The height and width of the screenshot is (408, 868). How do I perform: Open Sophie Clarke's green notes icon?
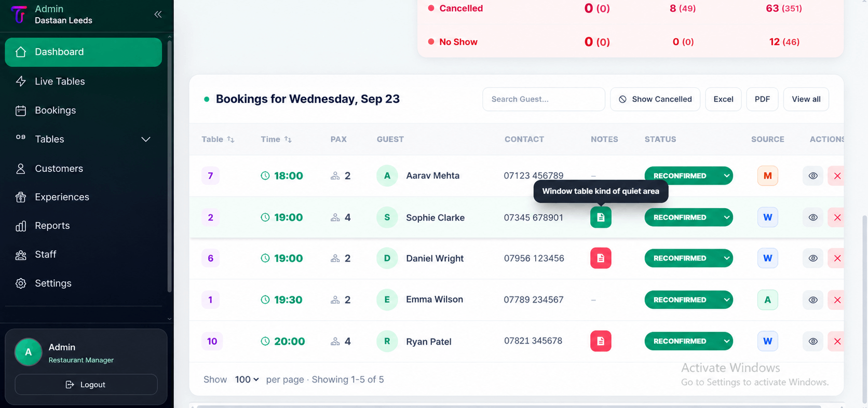click(601, 217)
